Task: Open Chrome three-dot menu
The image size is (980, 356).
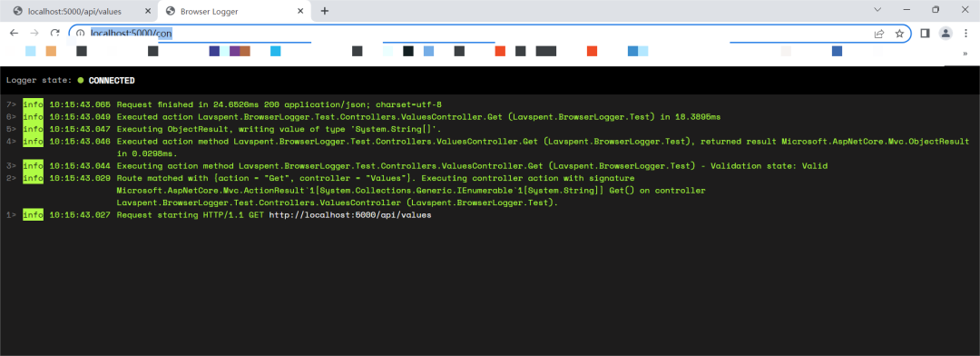Action: click(965, 34)
